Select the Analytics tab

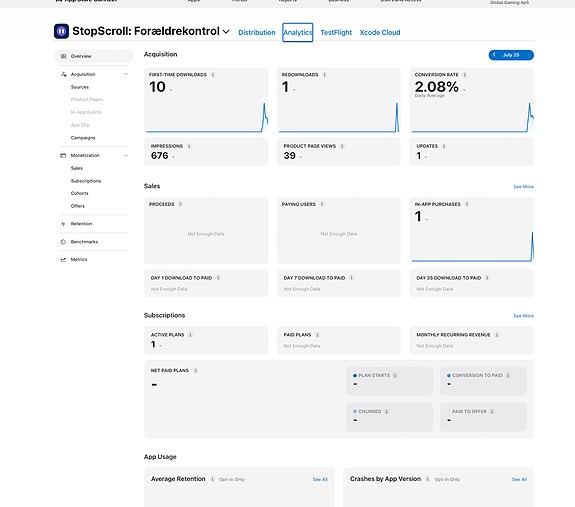tap(297, 32)
